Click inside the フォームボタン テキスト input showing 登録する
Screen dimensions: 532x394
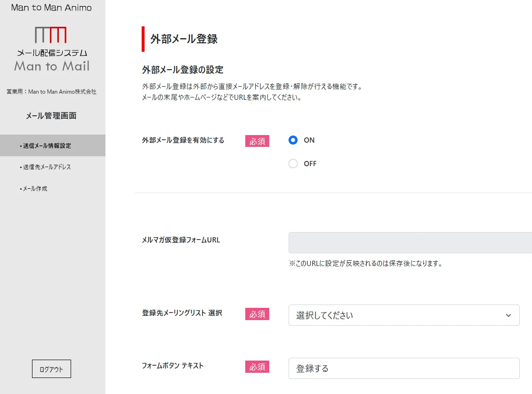coord(403,368)
